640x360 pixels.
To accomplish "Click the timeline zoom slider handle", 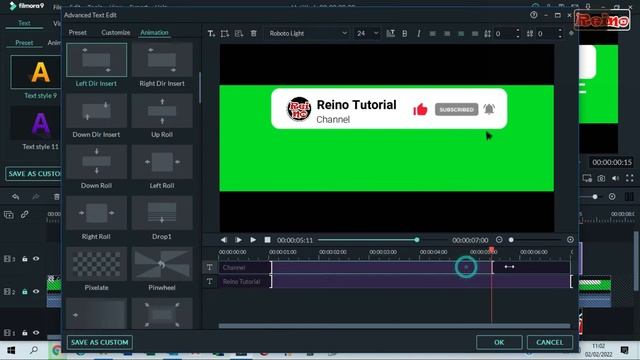I will click(x=511, y=240).
